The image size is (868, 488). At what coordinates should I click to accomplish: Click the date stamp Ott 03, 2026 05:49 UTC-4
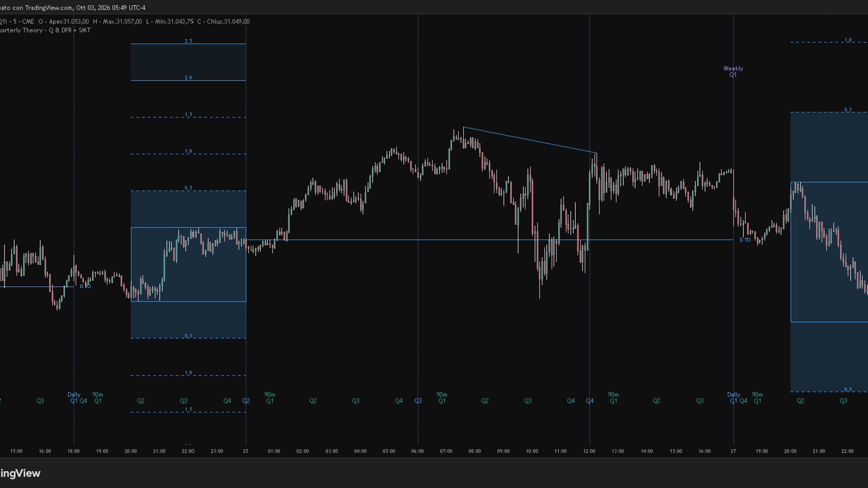[x=111, y=7]
